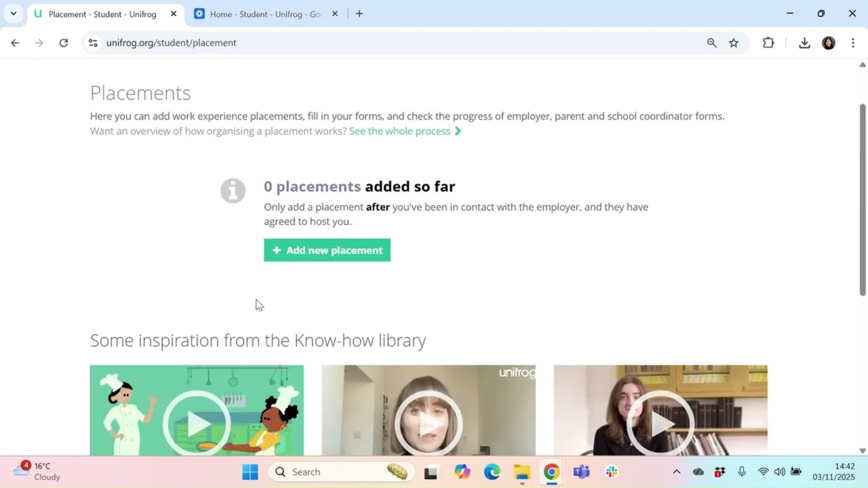
Task: Click the OneDrive cloud tray icon
Action: click(x=698, y=472)
